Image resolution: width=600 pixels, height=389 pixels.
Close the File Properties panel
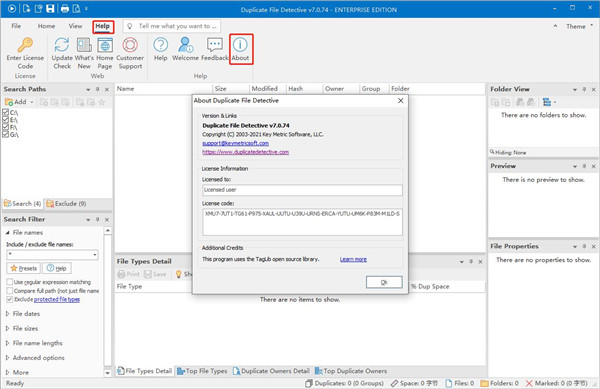point(593,247)
